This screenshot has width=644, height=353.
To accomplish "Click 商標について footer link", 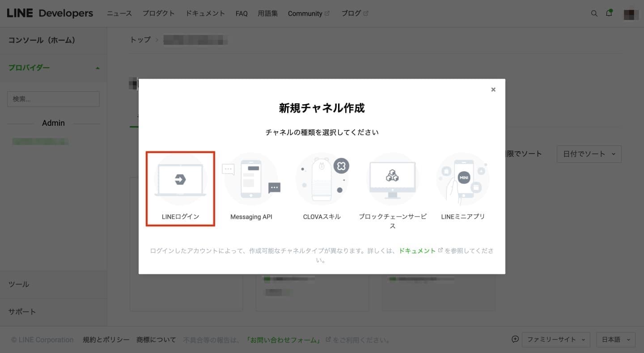I will point(156,340).
